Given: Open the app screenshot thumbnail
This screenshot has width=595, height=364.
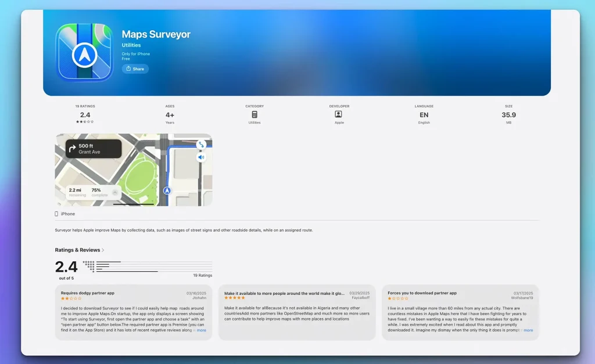Looking at the screenshot, I should point(134,170).
